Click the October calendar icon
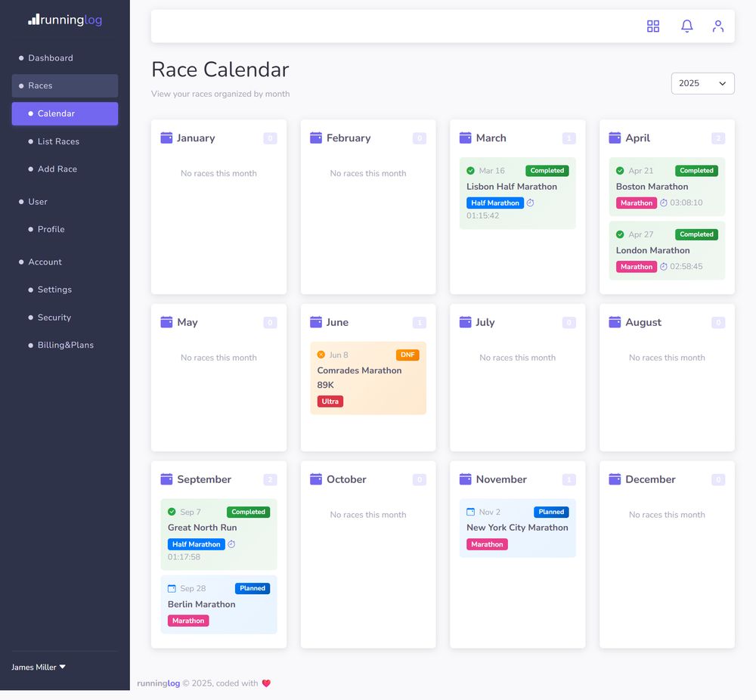Viewport: 756px width, 700px height. coord(316,479)
